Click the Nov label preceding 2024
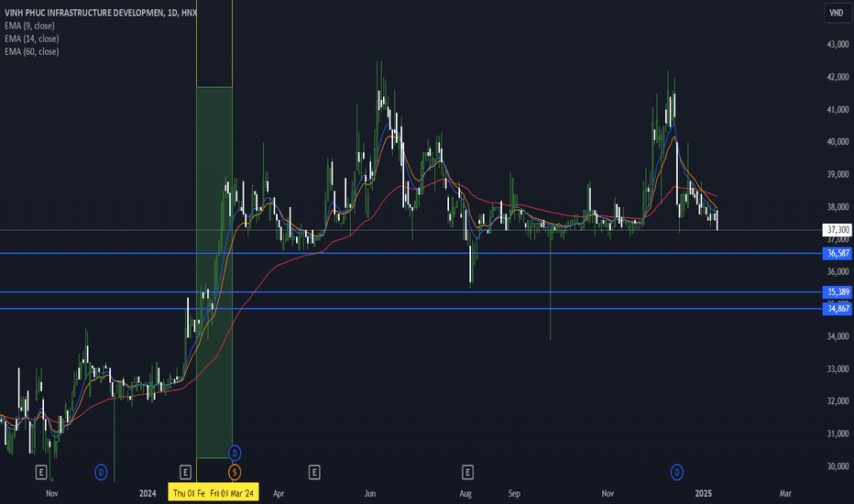Viewport: 854px width, 504px height. pos(51,494)
